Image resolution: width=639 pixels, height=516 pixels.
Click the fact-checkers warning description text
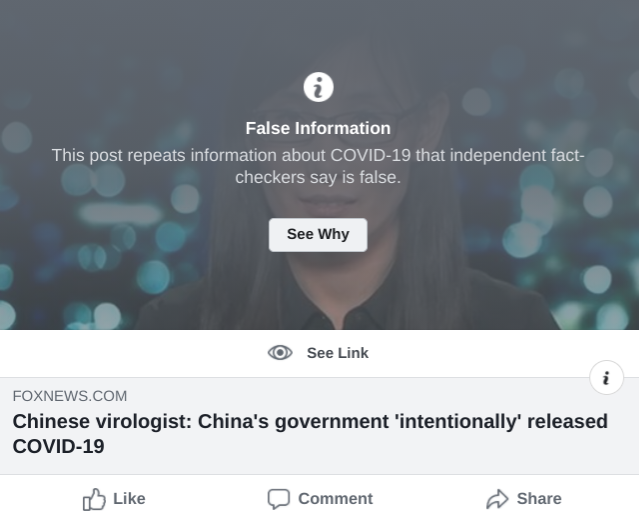click(318, 166)
